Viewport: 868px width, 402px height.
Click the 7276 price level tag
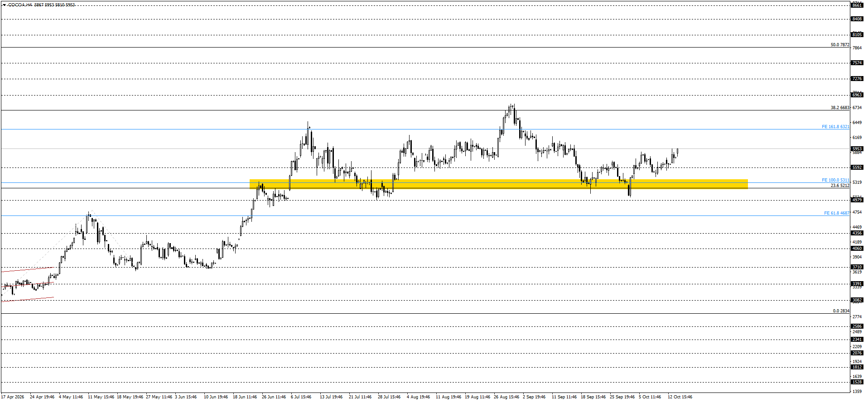click(857, 79)
